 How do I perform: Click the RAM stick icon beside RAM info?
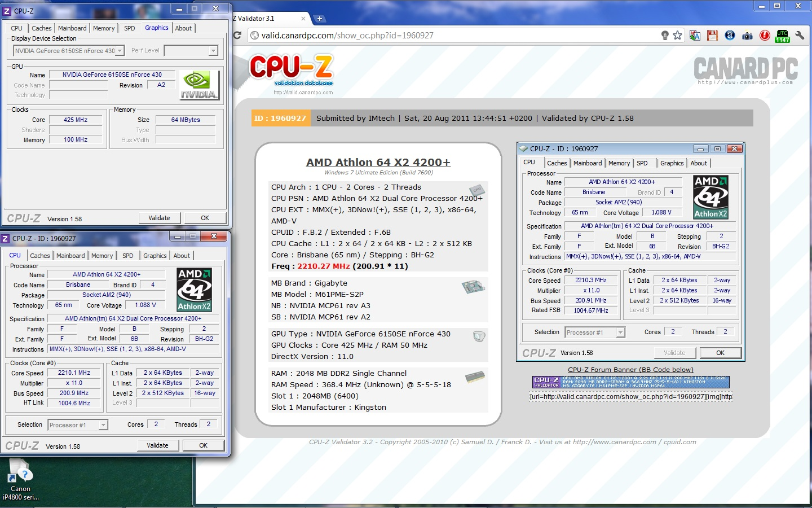tap(475, 376)
